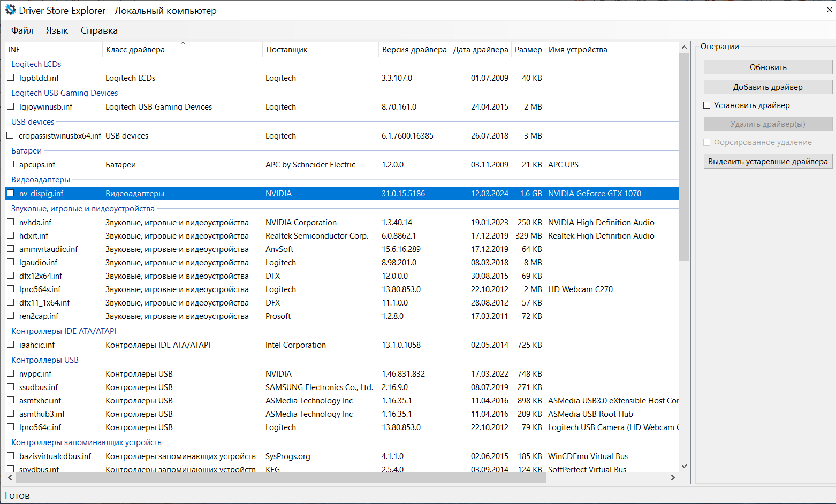
Task: Open the Язык menu
Action: (57, 30)
